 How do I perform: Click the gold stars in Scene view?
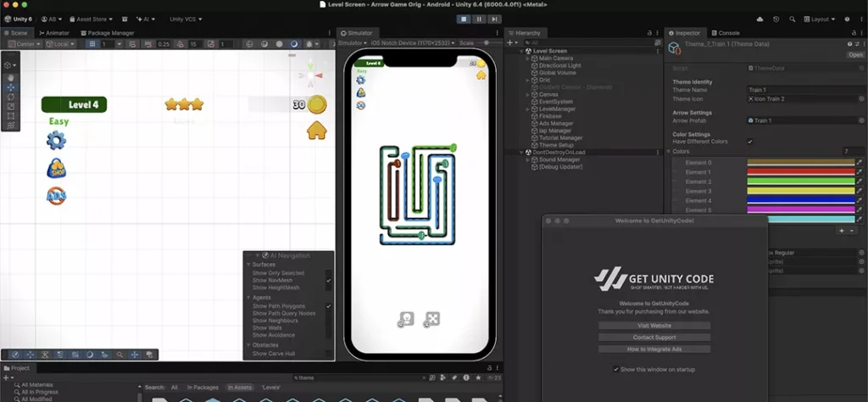pos(184,104)
